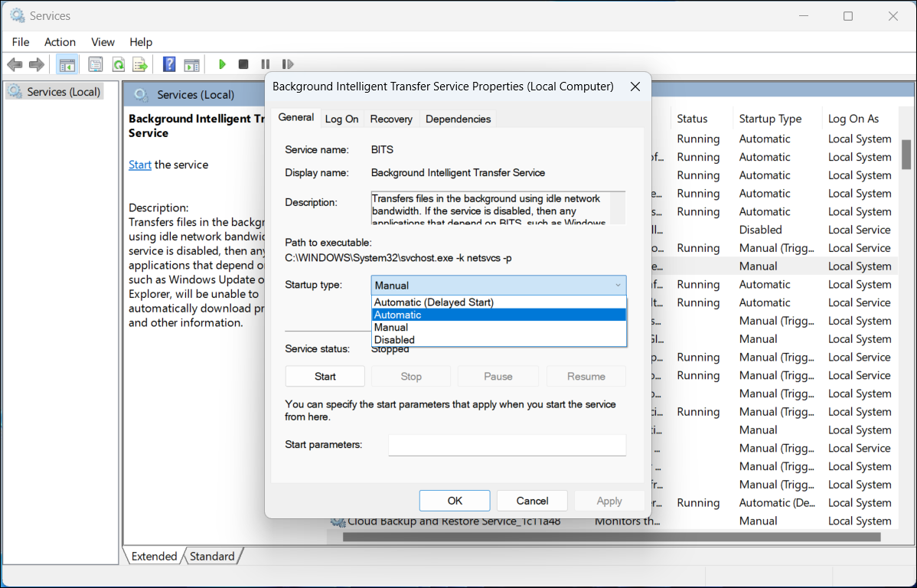The height and width of the screenshot is (588, 917).
Task: Switch to the Dependencies tab
Action: [458, 119]
